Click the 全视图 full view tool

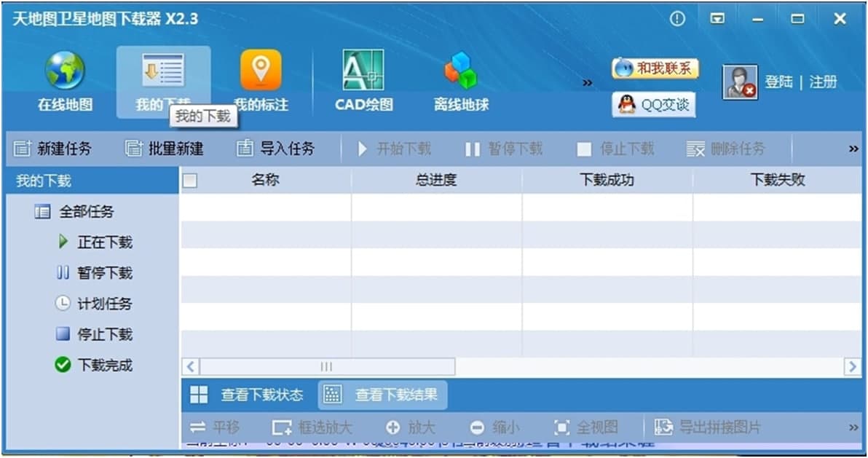586,427
